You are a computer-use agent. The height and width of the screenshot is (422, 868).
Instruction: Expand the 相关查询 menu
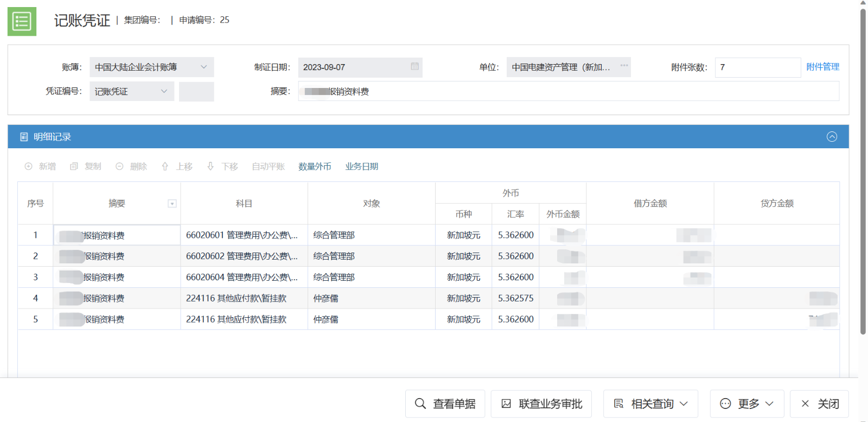(650, 404)
